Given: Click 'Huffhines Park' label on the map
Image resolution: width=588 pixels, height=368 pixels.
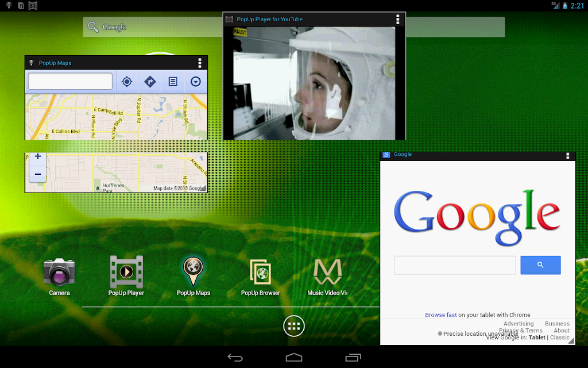Looking at the screenshot, I should [113, 188].
